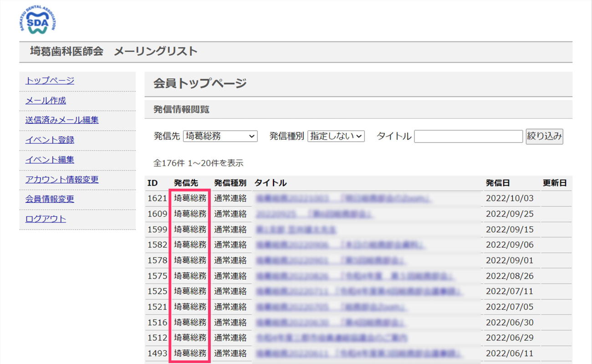592x364 pixels.
Task: Open message title for ID 1575
Action: (355, 276)
